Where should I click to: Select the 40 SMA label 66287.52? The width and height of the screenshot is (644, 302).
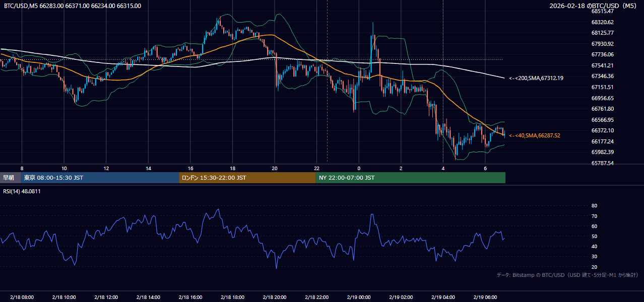point(535,135)
